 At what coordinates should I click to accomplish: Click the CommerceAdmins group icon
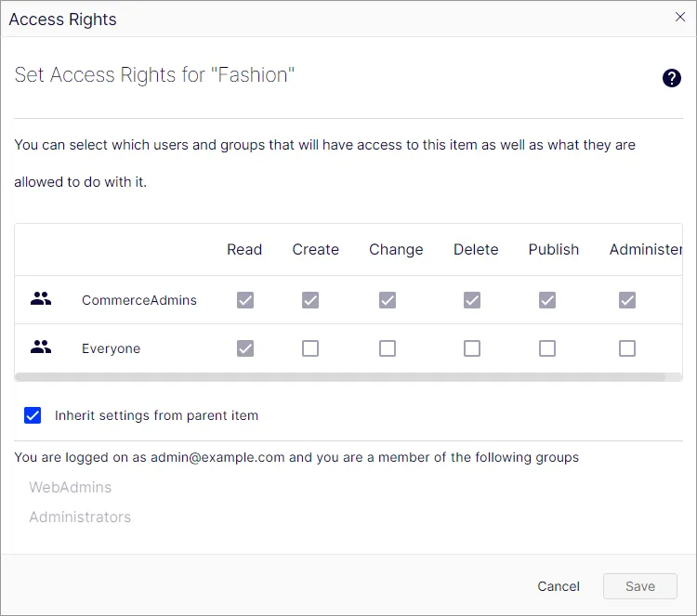pos(41,298)
